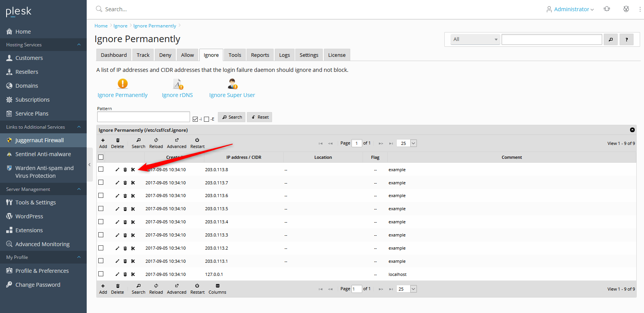Switch to the Reports tab
This screenshot has height=313, width=644.
click(260, 55)
